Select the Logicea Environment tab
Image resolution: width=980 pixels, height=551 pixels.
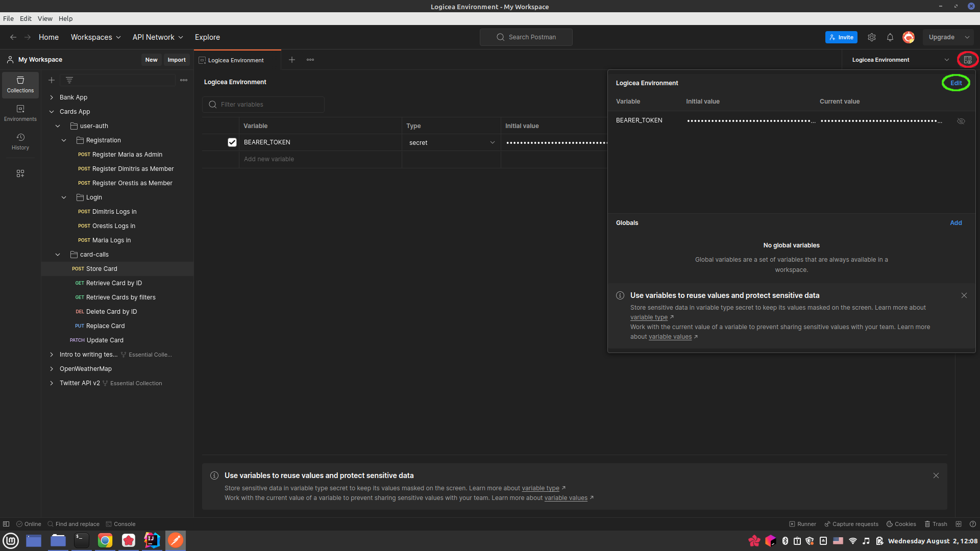pos(236,60)
